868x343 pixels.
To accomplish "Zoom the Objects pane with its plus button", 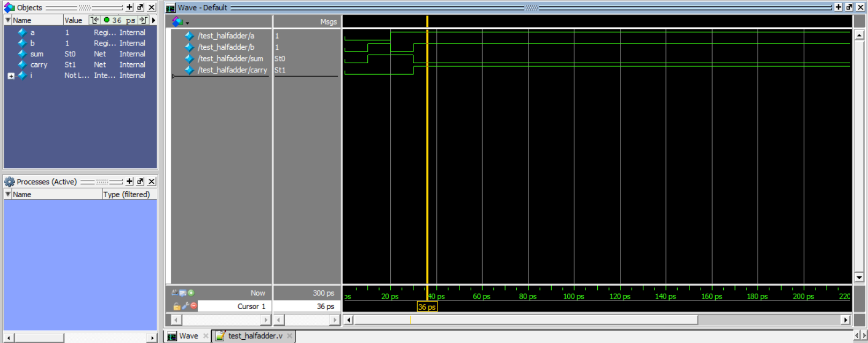I will [129, 8].
